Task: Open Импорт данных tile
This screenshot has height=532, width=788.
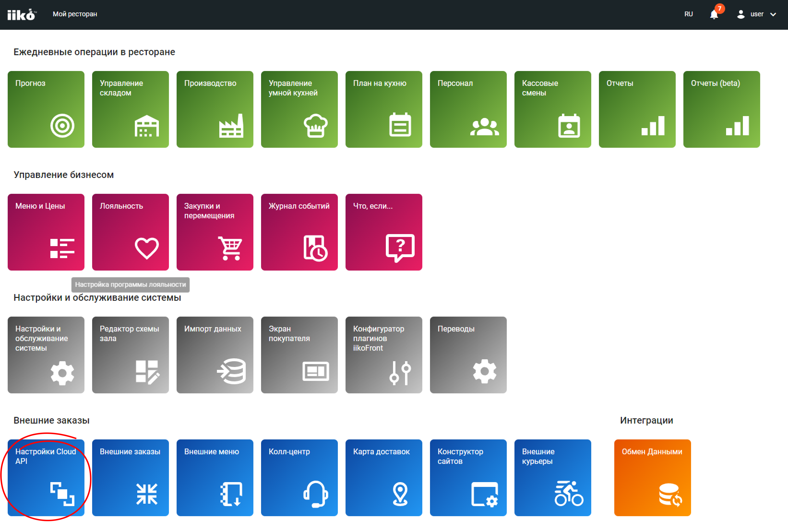Action: point(215,355)
